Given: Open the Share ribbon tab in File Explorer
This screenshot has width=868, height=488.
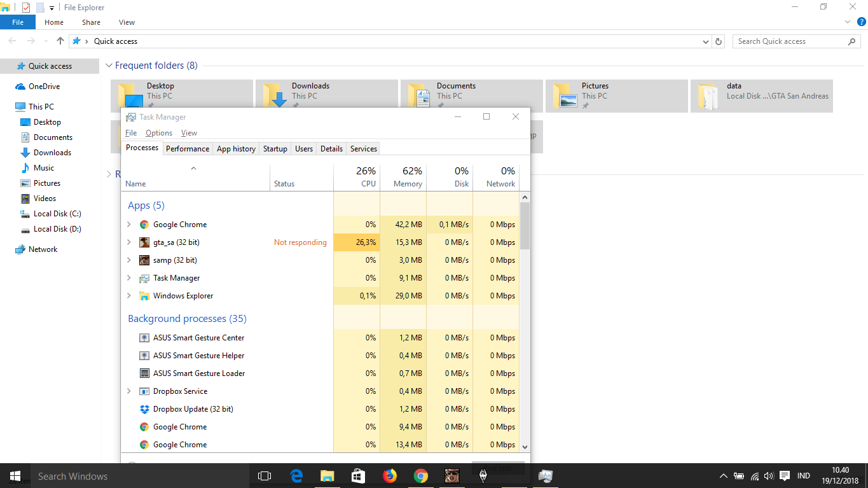Looking at the screenshot, I should 91,22.
